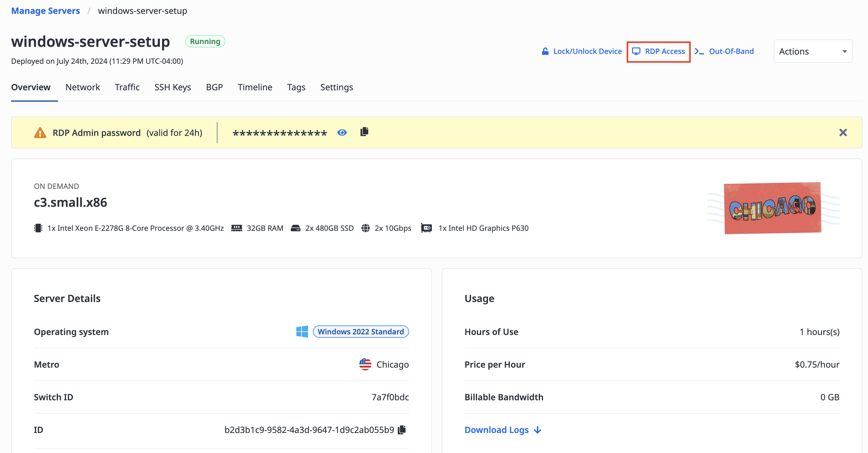868x453 pixels.
Task: Select the Tags tab
Action: coord(296,87)
